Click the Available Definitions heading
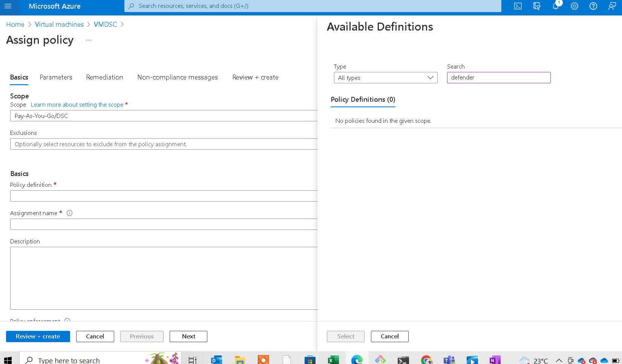The image size is (622, 364). point(380,27)
